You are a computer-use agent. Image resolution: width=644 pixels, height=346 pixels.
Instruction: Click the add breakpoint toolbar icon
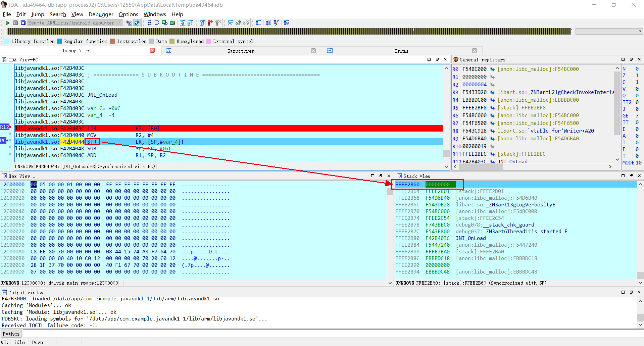(210, 23)
